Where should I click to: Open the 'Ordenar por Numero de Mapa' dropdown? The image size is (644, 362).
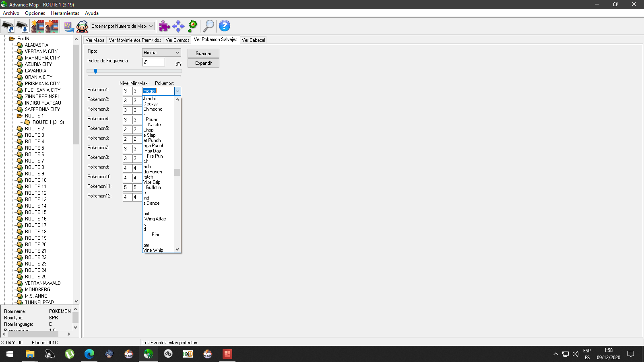click(x=122, y=26)
